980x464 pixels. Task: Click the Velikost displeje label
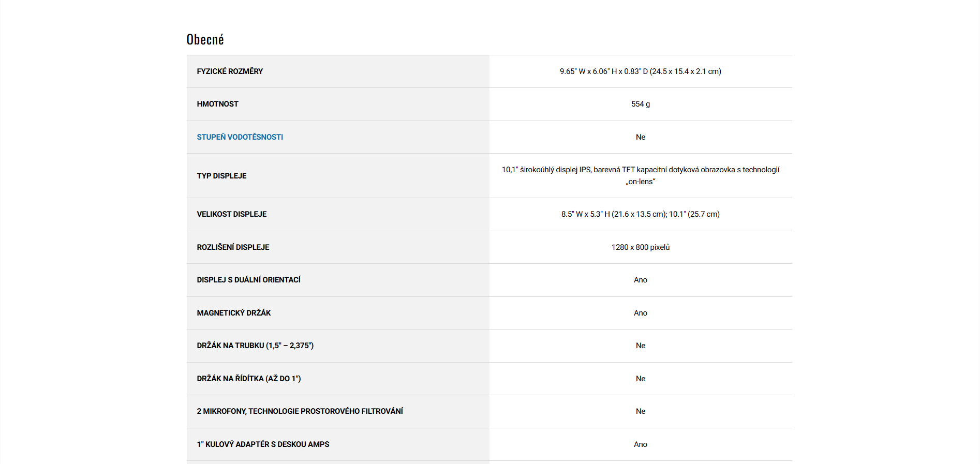pyautogui.click(x=231, y=214)
